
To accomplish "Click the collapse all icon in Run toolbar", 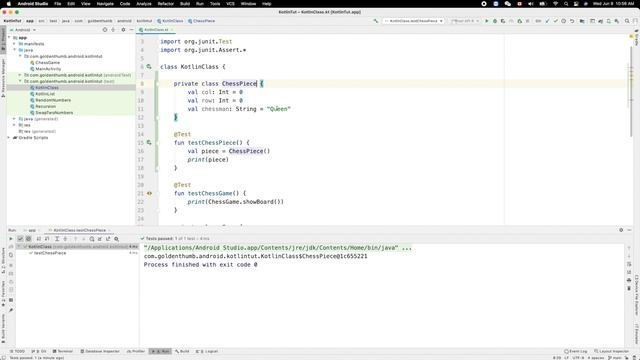I will [65, 239].
